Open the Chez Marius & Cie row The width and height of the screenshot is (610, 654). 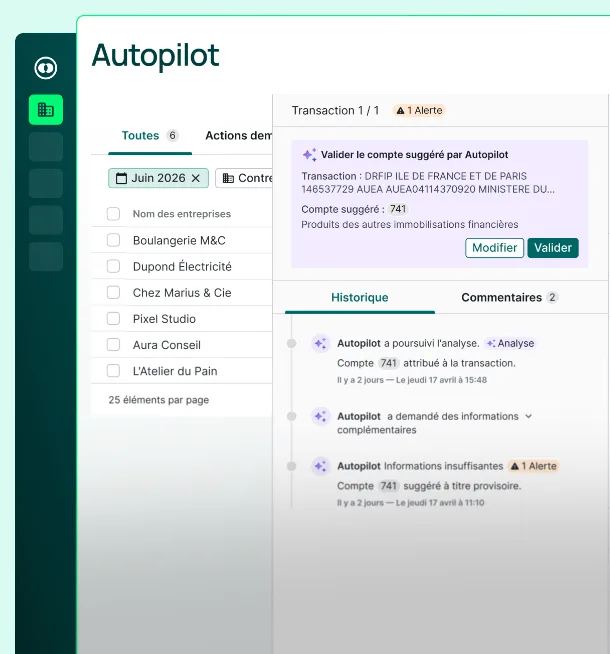point(182,292)
